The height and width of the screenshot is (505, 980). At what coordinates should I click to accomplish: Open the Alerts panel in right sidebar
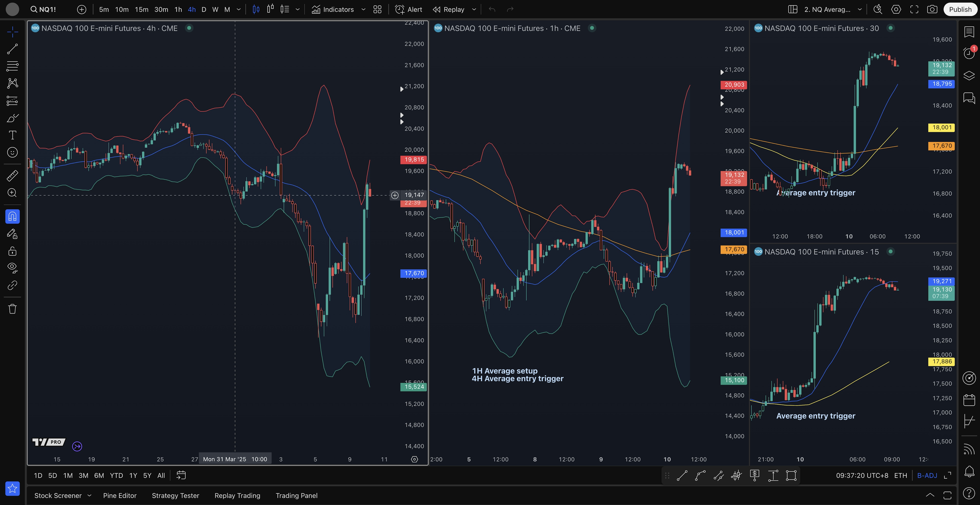coord(969,53)
